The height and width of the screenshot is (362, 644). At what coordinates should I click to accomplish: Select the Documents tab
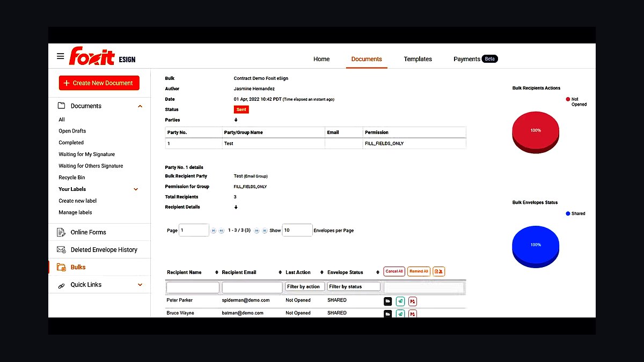pos(367,59)
